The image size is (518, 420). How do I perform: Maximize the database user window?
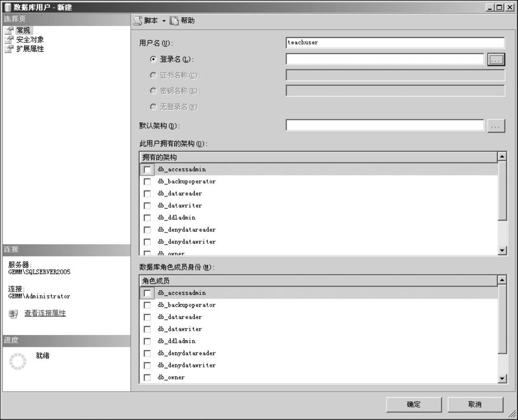[499, 7]
